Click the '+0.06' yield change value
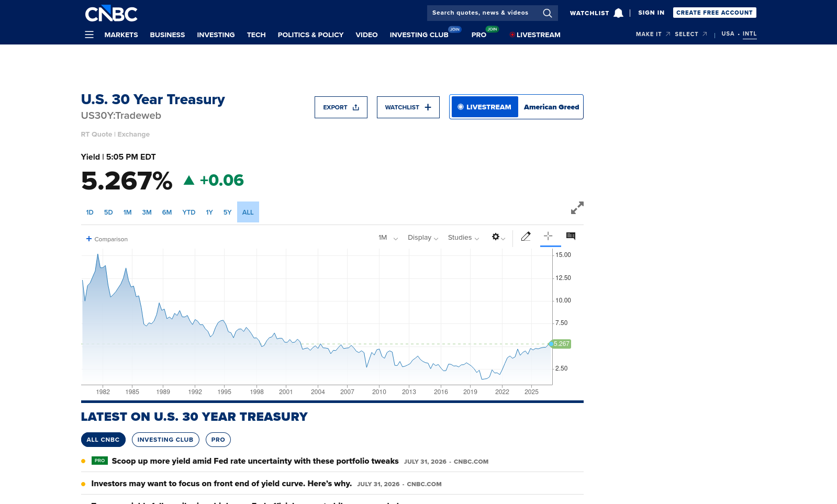This screenshot has height=504, width=837. (222, 180)
